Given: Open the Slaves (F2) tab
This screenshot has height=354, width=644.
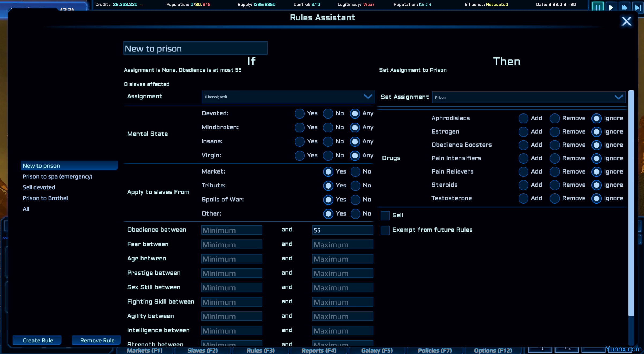Looking at the screenshot, I should 202,350.
